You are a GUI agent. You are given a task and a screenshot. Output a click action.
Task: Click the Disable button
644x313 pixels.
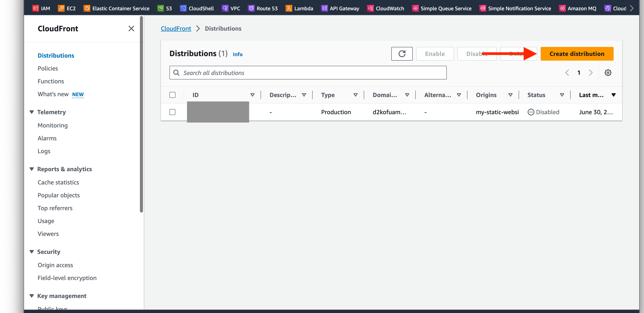[x=477, y=54]
